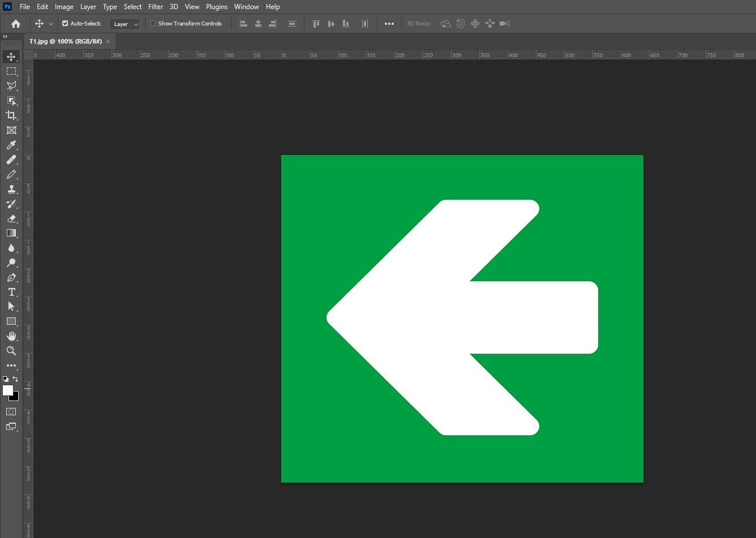
Task: Select the Brush tool
Action: point(11,175)
